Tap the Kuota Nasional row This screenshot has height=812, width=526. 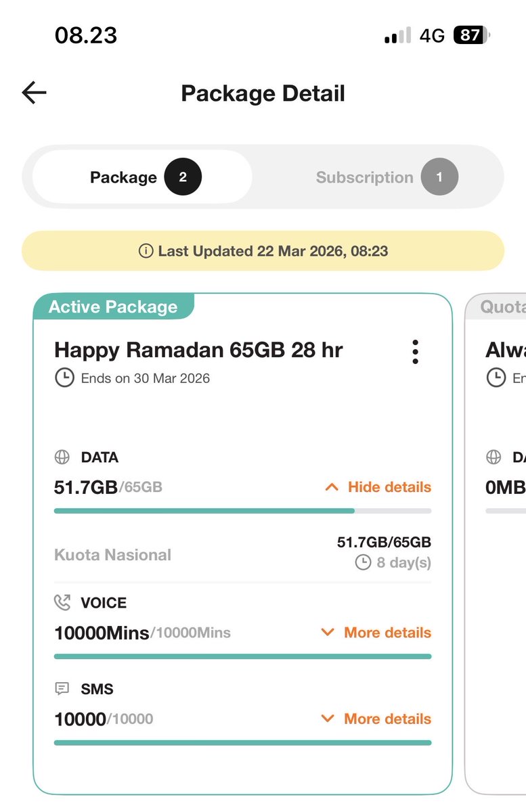[242, 553]
